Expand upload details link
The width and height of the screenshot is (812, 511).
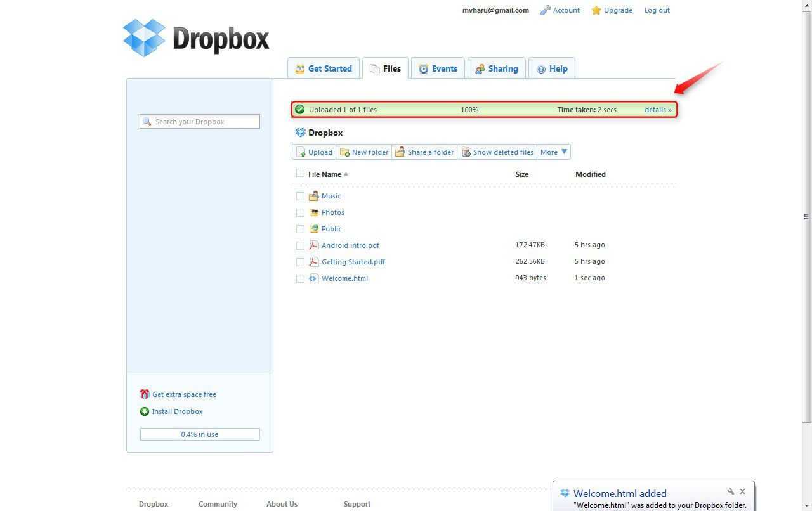[x=658, y=110]
